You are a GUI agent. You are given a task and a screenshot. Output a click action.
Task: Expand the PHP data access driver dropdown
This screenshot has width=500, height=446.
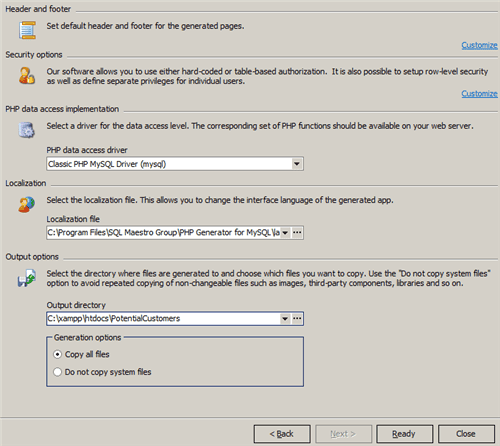(x=296, y=164)
